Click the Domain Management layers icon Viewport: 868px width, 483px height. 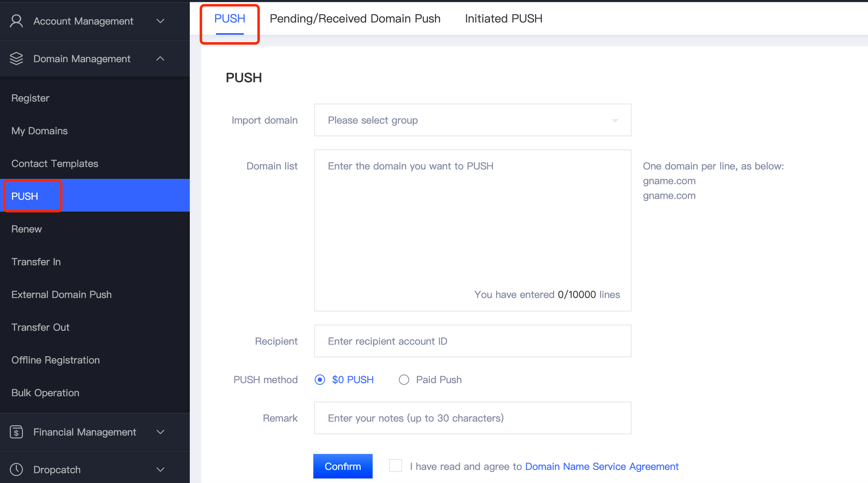[16, 59]
